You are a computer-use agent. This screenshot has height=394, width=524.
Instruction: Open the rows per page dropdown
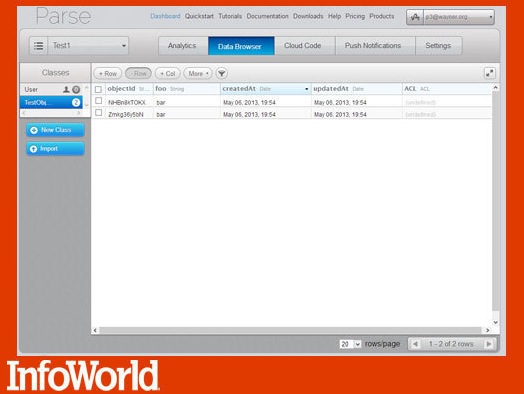pos(350,344)
